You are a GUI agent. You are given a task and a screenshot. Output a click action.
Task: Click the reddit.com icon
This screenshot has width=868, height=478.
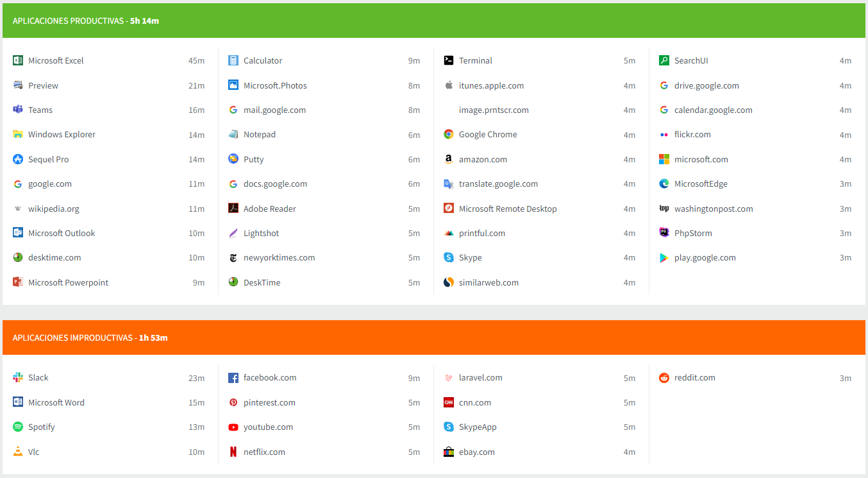[x=664, y=377]
